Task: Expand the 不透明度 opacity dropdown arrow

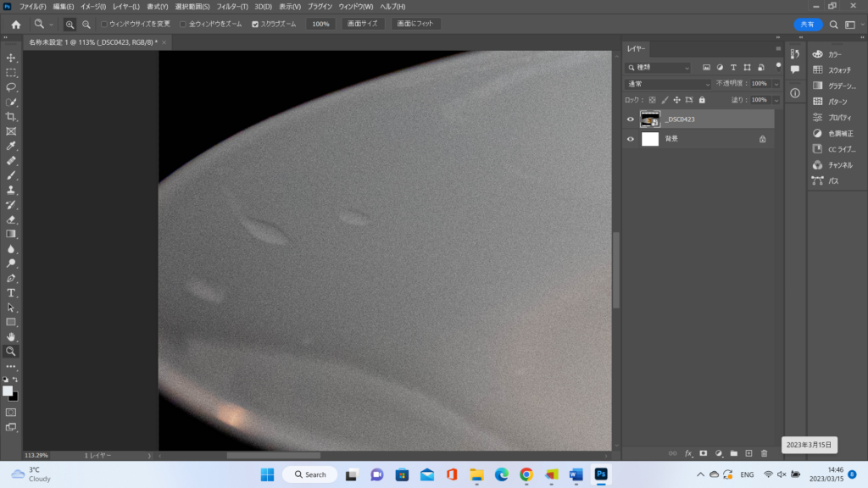Action: [x=776, y=84]
